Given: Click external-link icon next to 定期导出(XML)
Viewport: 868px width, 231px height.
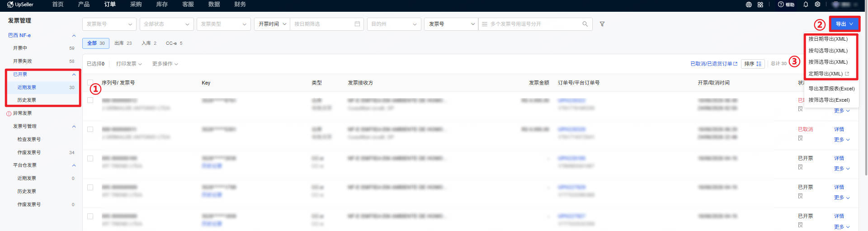Looking at the screenshot, I should [847, 74].
